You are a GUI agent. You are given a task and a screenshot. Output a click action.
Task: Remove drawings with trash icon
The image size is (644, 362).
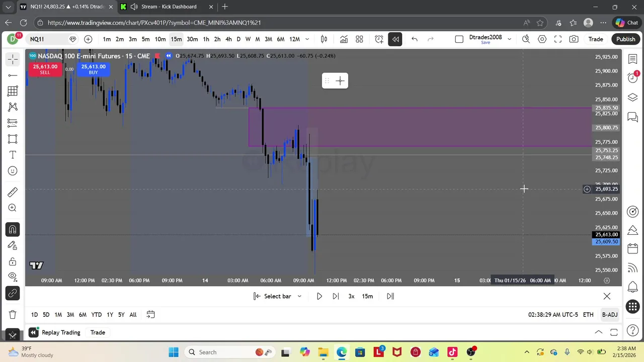click(13, 314)
